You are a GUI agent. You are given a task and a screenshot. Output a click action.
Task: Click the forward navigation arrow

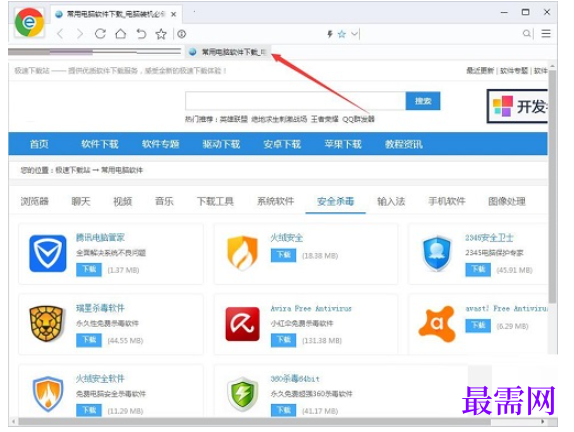tap(80, 34)
